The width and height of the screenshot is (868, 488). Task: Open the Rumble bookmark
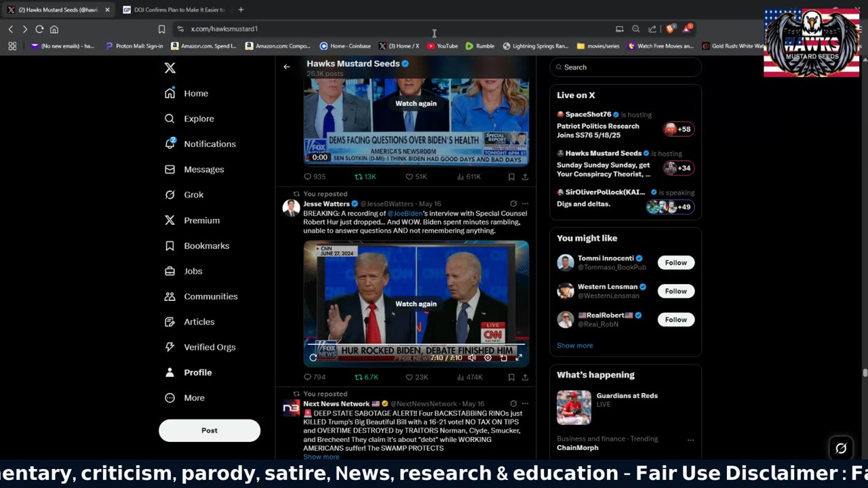point(479,46)
